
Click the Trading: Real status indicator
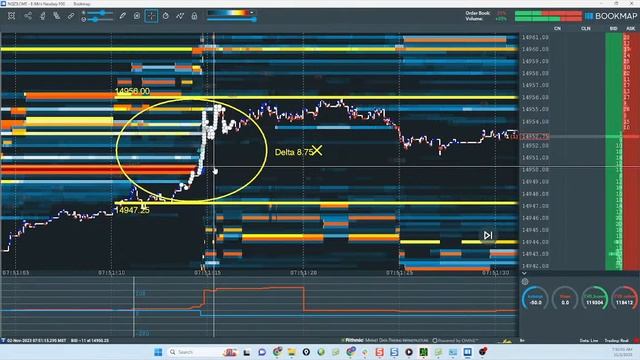[617, 340]
